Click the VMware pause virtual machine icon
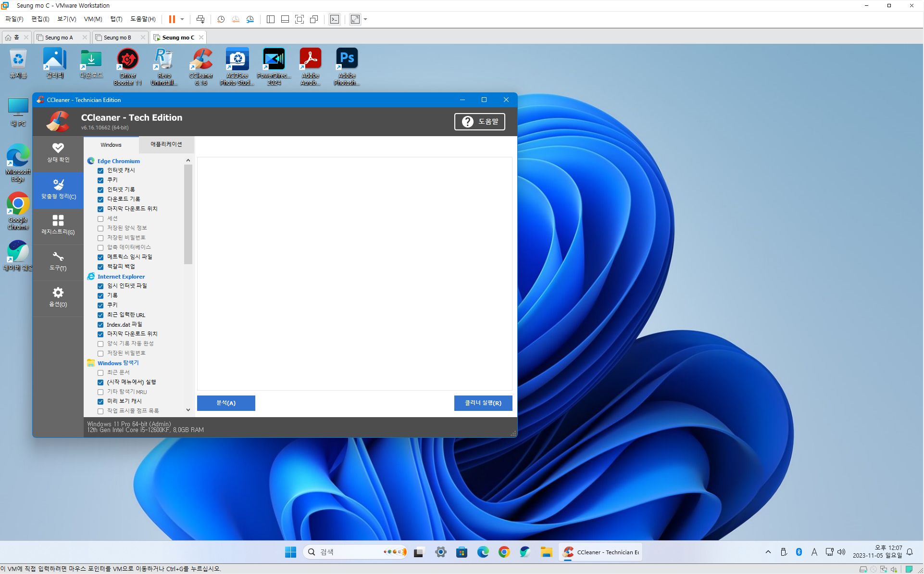Viewport: 924px width, 574px height. click(172, 19)
